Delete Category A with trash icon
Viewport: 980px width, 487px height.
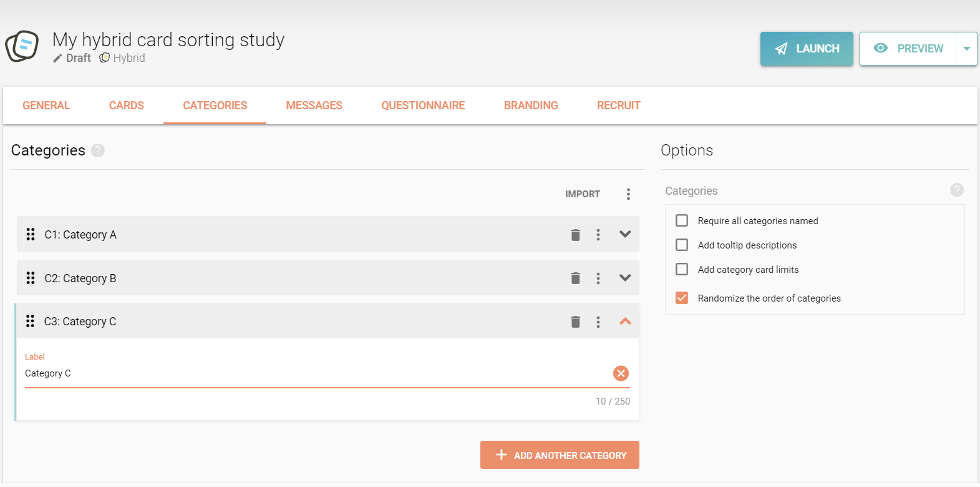575,235
